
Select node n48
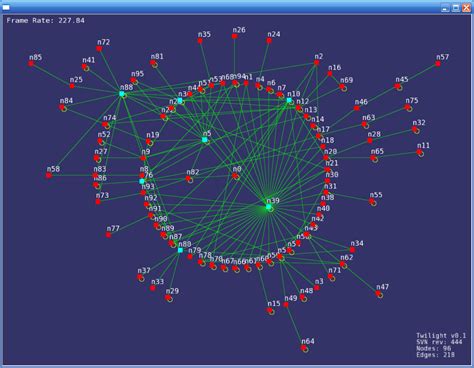coord(302,297)
